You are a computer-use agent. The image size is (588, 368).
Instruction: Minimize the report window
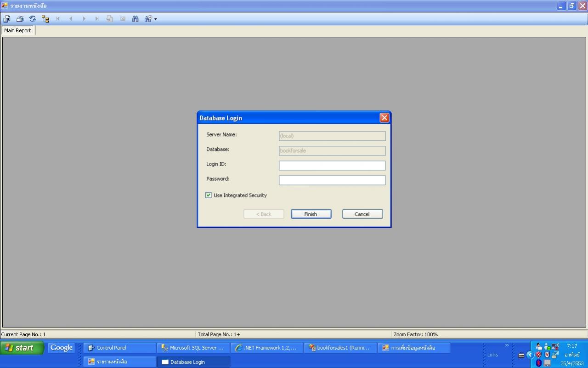point(561,6)
